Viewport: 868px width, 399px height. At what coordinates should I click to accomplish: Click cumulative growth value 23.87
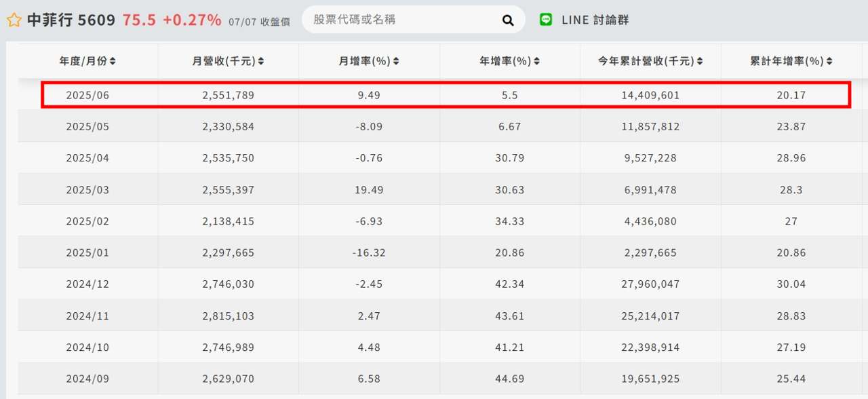[x=791, y=127]
